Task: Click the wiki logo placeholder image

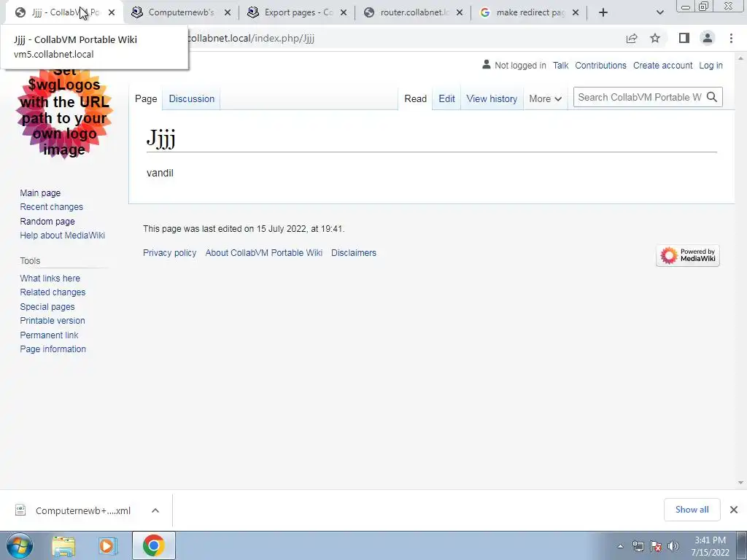Action: [x=64, y=112]
